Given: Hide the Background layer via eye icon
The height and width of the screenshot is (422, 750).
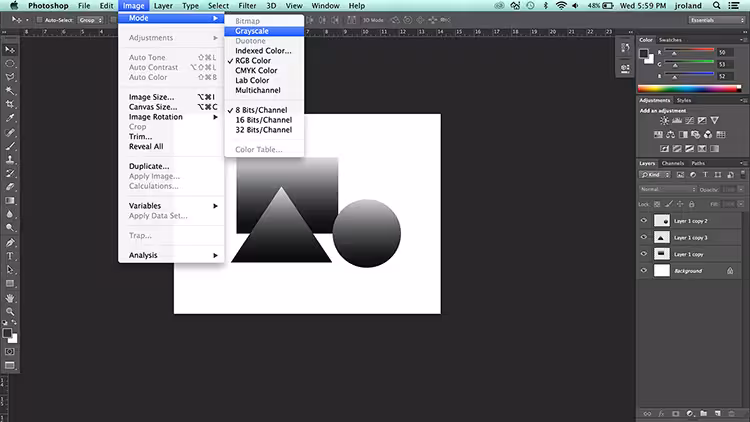Looking at the screenshot, I should tap(644, 270).
